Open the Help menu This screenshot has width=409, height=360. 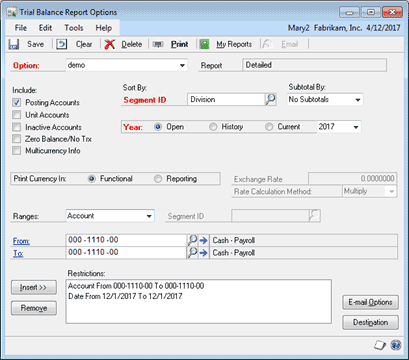(104, 28)
